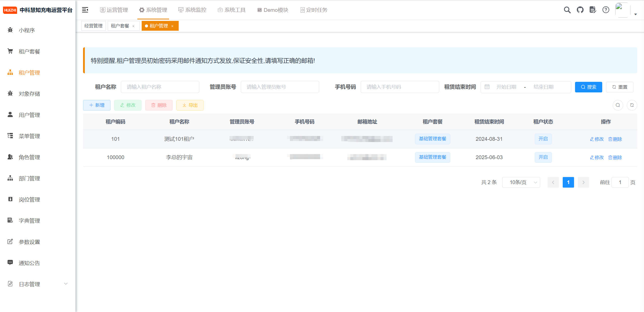
Task: Open the documentation icon in header
Action: (x=593, y=10)
